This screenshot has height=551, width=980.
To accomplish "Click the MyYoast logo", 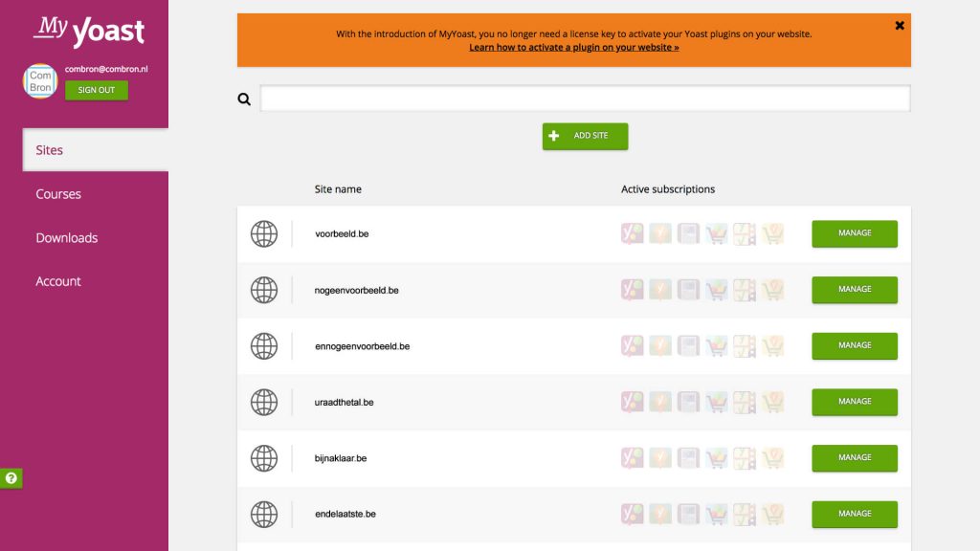I will (x=89, y=32).
